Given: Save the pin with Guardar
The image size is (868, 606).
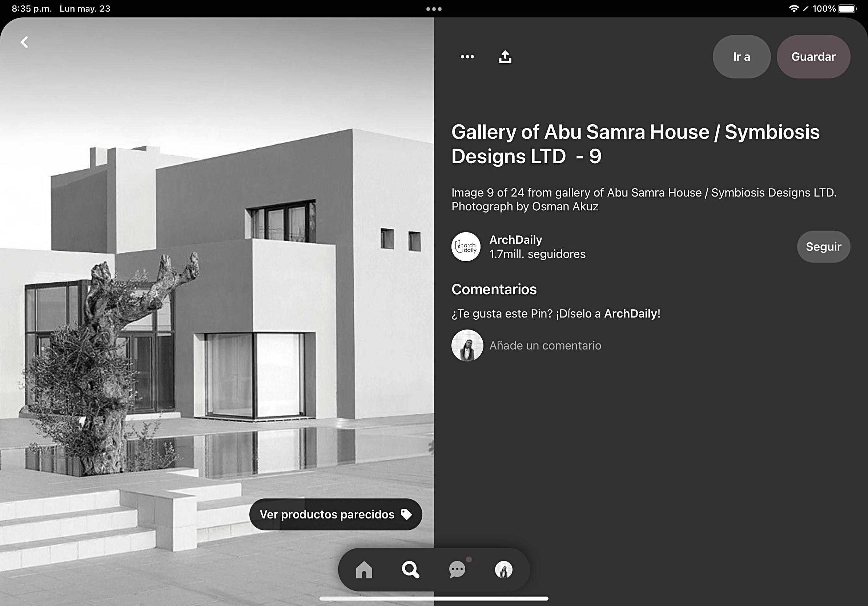Looking at the screenshot, I should [x=813, y=57].
